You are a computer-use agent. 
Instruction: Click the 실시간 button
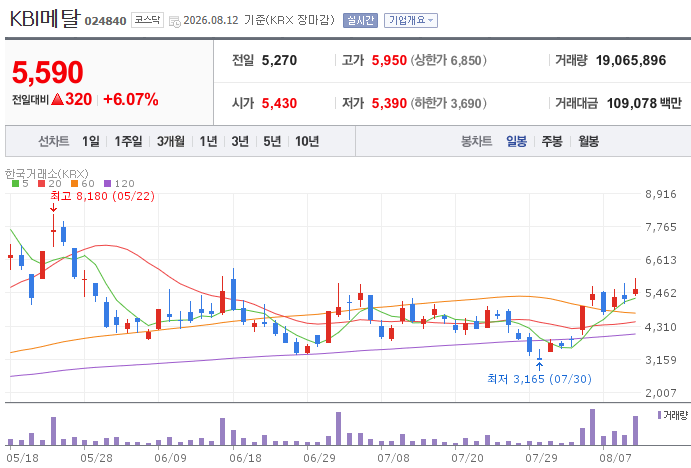(360, 20)
